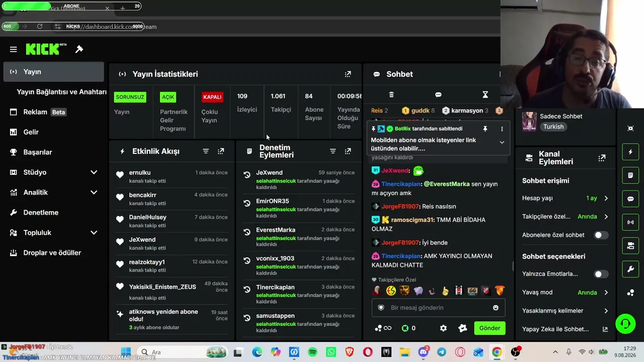Click the taskbar search box Ara
The image size is (644, 362).
tap(183, 352)
